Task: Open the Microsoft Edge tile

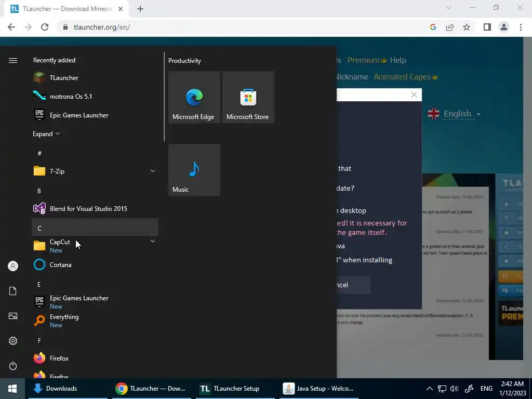Action: coord(194,97)
